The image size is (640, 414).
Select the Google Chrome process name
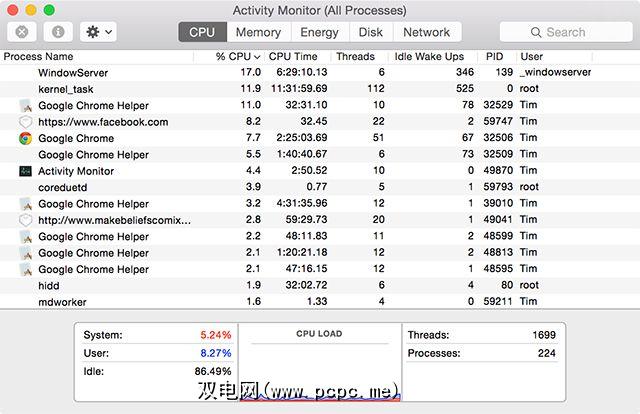pos(76,138)
